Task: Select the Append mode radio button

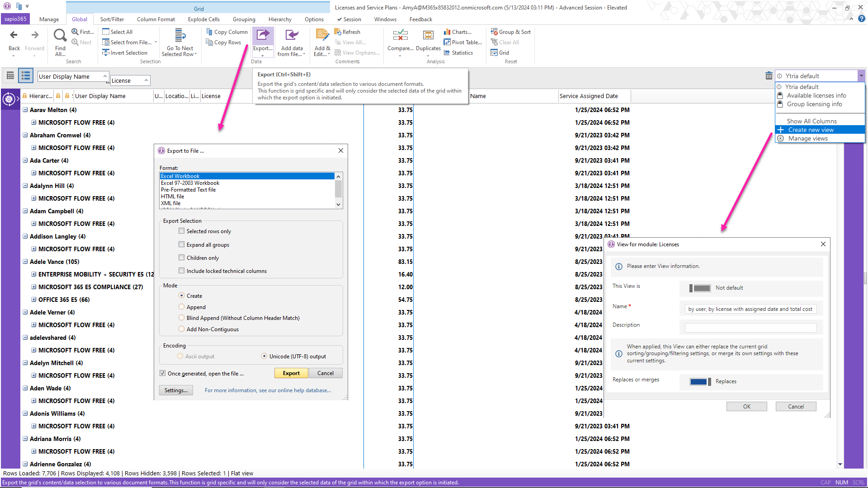Action: pos(181,307)
